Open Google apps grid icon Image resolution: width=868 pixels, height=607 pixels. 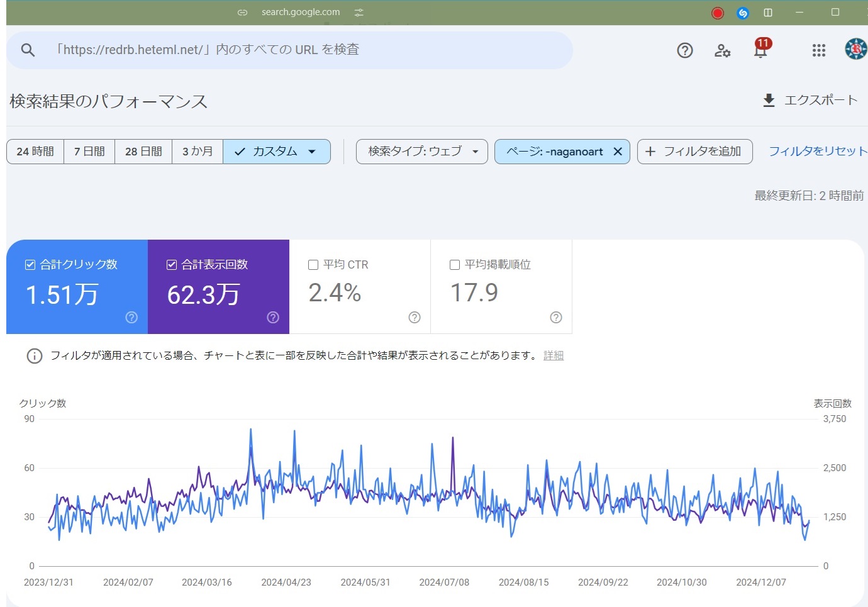pos(818,50)
